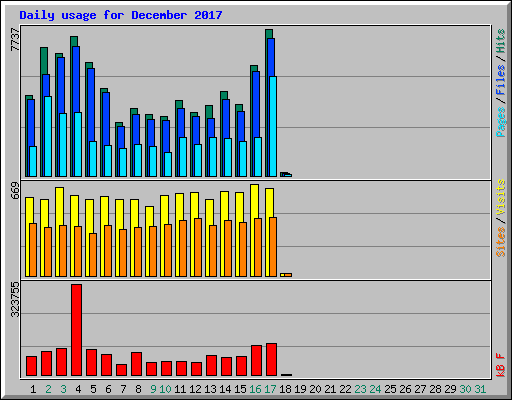The width and height of the screenshot is (512, 400).
Task: Click the 'Sites' legend label
Action: (500, 242)
